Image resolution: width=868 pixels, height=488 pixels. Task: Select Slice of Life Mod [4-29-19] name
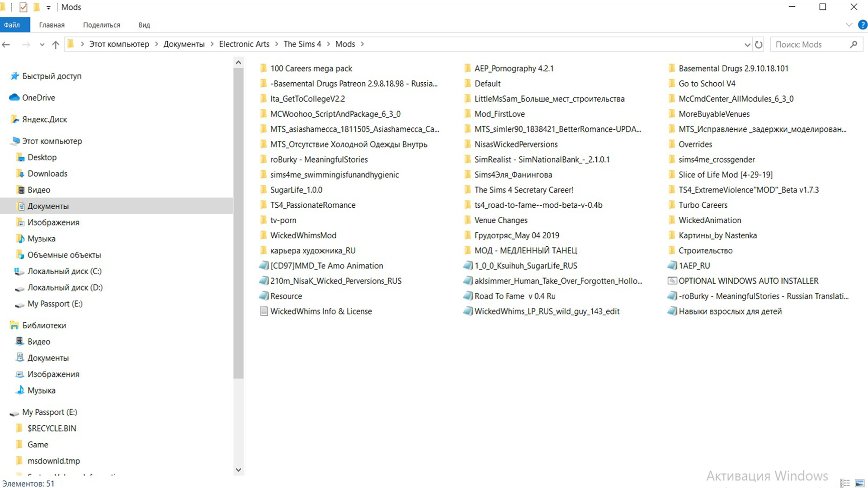click(726, 174)
